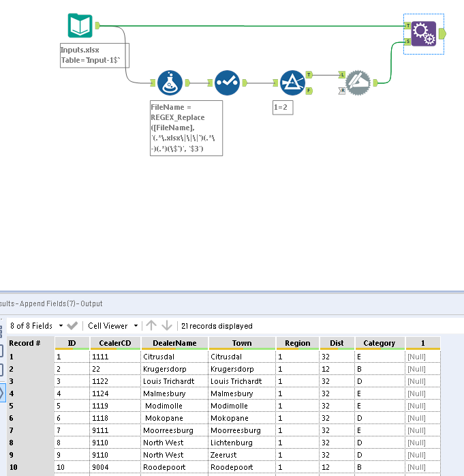464x476 pixels.
Task: Click the Filter tool's F output anchor
Action: 309,91
